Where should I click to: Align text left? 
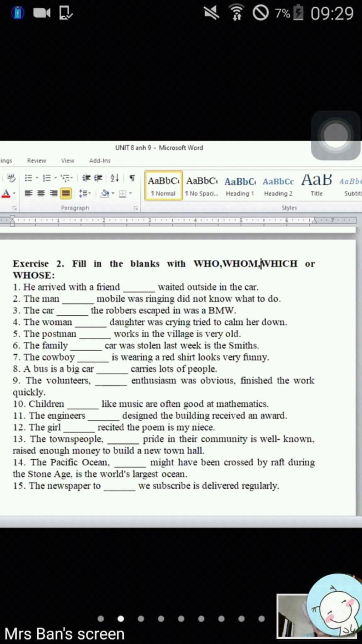pyautogui.click(x=29, y=193)
